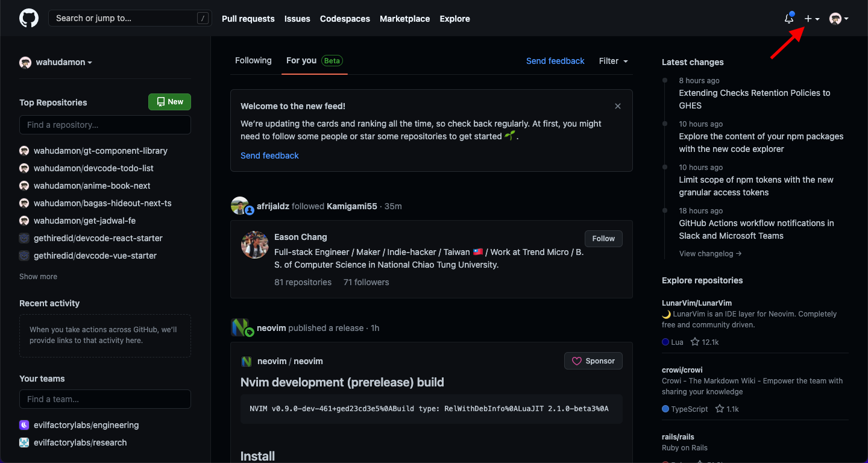
Task: Expand the wahudamon account switcher
Action: [x=56, y=62]
